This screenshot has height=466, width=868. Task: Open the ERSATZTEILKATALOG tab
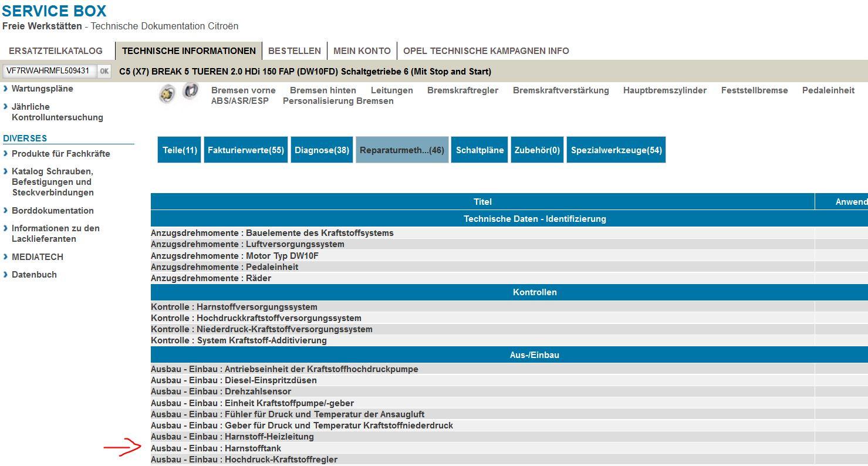pyautogui.click(x=56, y=51)
